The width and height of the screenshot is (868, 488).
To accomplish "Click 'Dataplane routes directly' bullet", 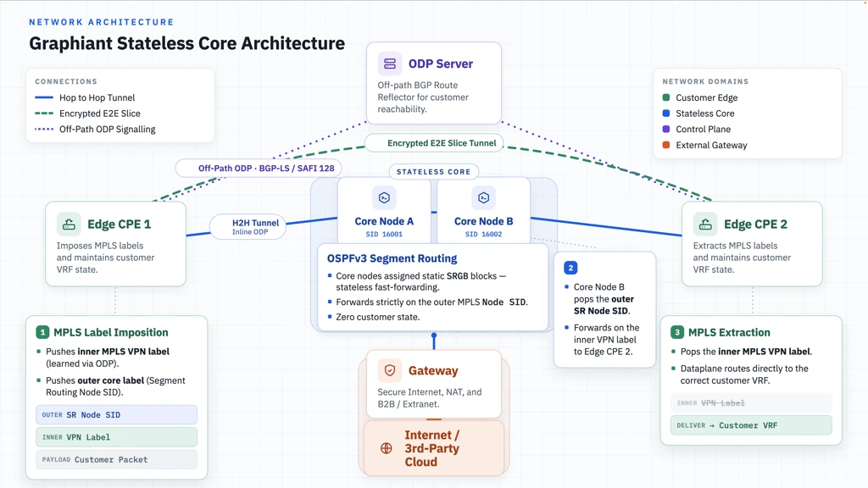I will (744, 374).
